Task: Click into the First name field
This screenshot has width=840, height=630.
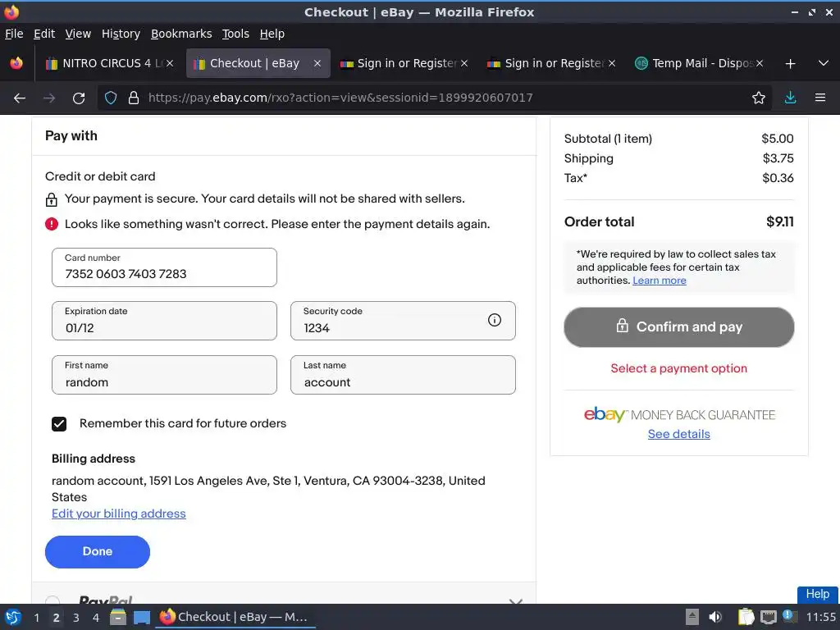Action: point(164,375)
